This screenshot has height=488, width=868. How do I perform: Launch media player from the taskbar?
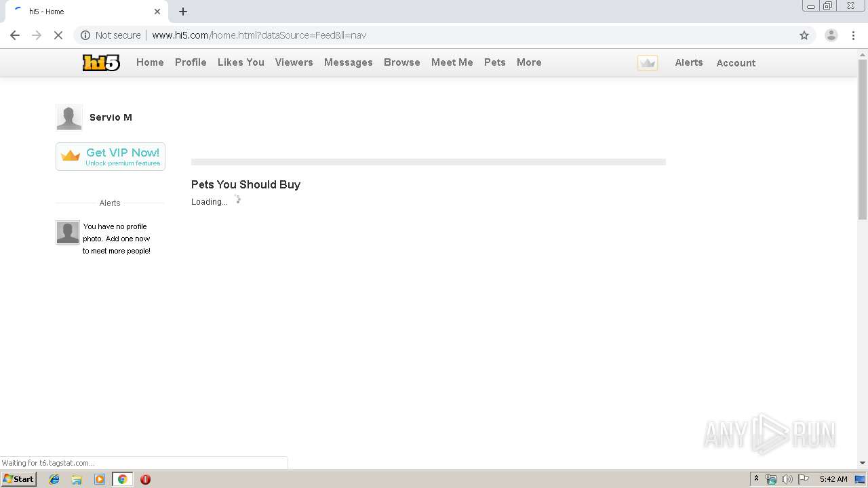100,479
